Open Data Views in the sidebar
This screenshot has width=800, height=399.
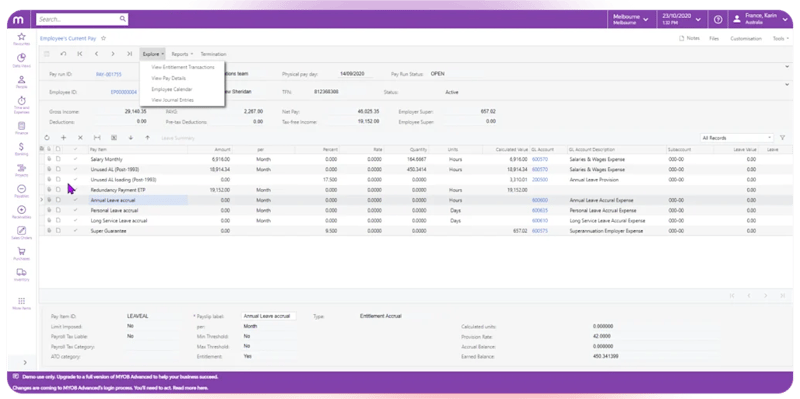(21, 60)
